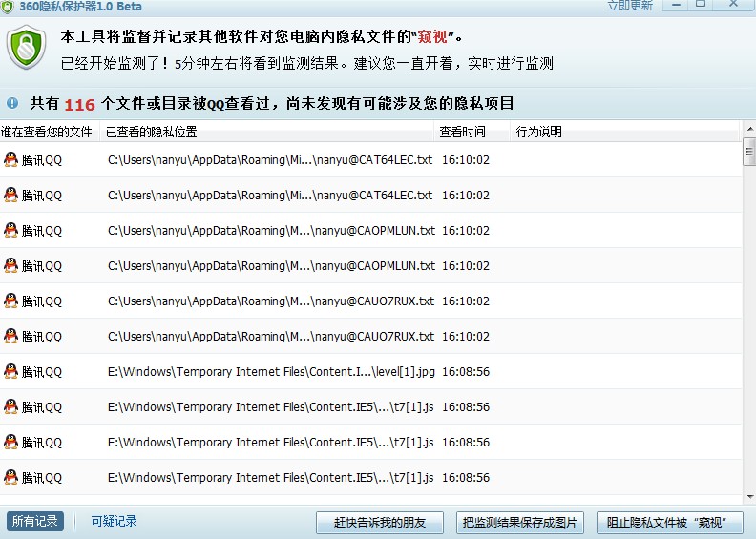The image size is (756, 539).
Task: Sort by 谁在查看您的文件 column header
Action: coord(50,132)
